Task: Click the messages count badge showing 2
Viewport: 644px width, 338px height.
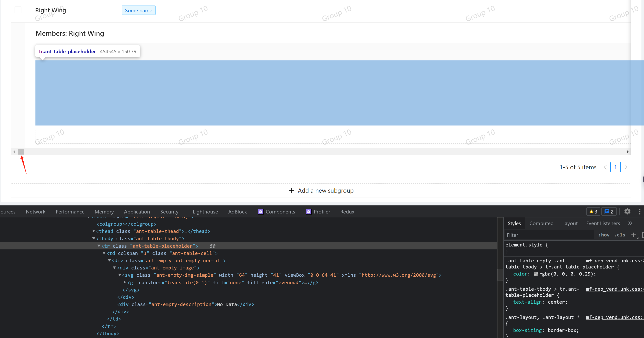Action: click(x=609, y=212)
